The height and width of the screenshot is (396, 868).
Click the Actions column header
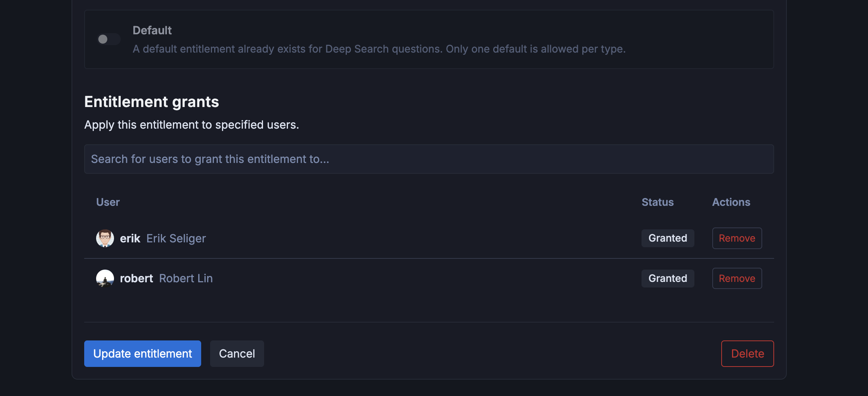point(731,202)
